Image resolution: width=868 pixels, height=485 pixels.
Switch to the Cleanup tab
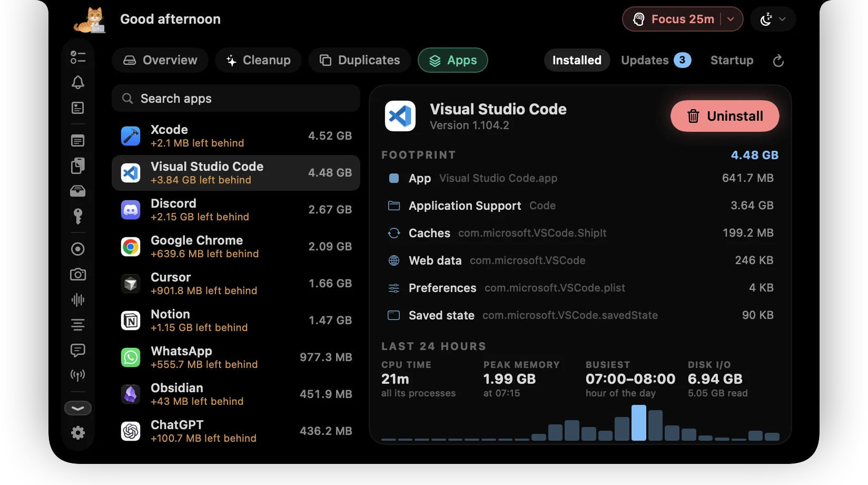coord(258,60)
